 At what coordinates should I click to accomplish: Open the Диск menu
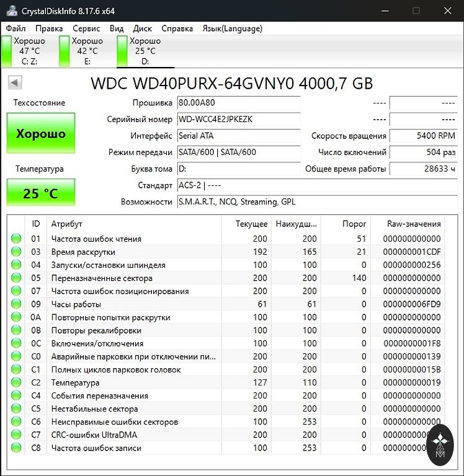pos(143,29)
